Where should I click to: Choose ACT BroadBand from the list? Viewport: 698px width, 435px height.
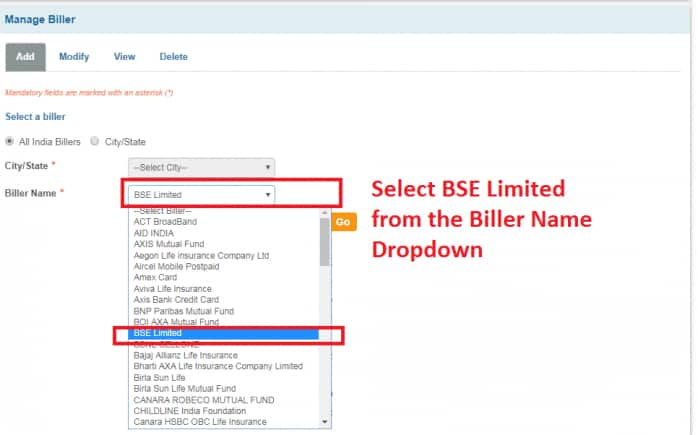[x=166, y=221]
